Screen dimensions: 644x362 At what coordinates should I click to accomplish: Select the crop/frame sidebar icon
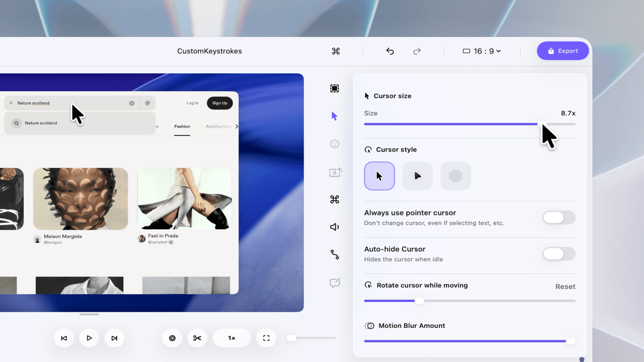tap(335, 88)
